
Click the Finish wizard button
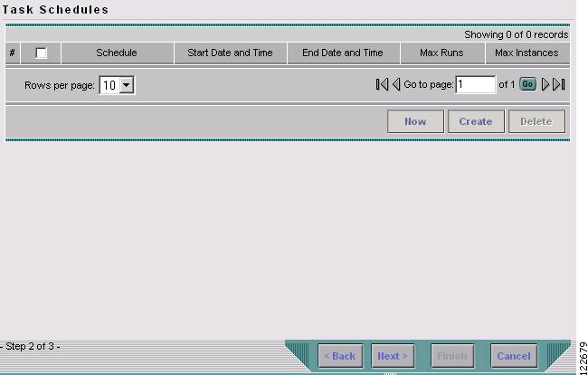(452, 356)
